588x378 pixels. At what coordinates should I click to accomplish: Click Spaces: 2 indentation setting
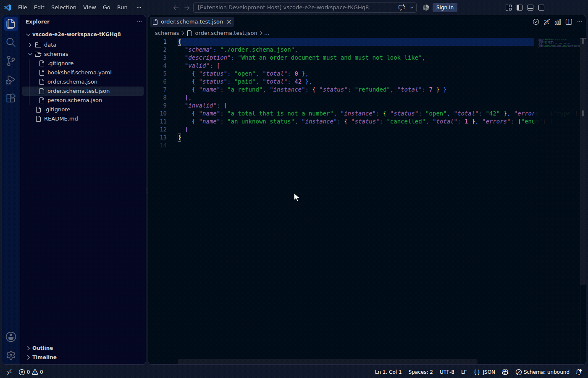click(420, 372)
